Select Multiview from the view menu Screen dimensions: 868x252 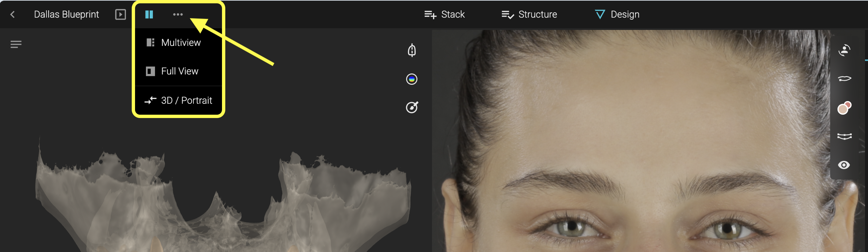(178, 43)
